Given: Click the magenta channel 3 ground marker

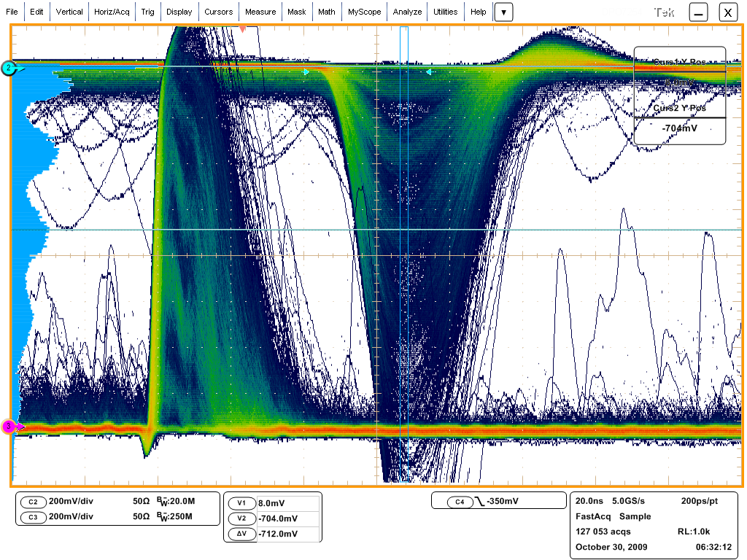Looking at the screenshot, I should [9, 427].
